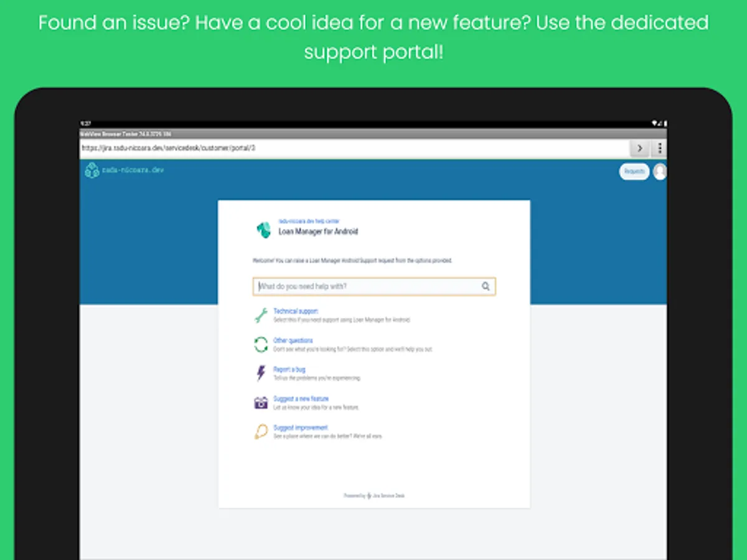747x560 pixels.
Task: Click the magnifier search icon
Action: [x=486, y=286]
